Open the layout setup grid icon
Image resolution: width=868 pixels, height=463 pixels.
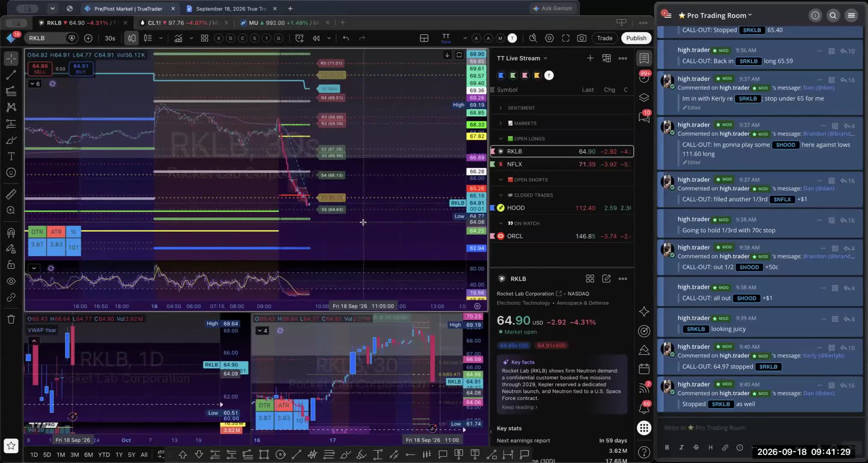pyautogui.click(x=424, y=38)
